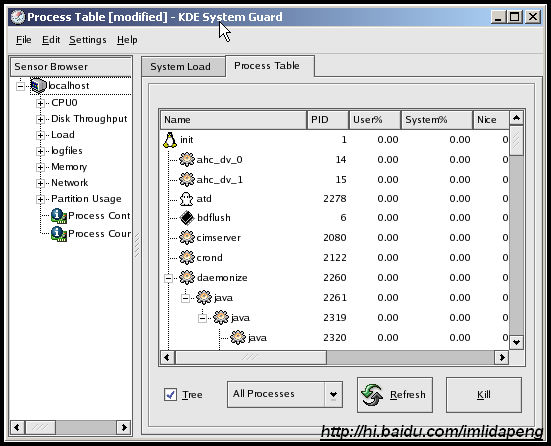Image resolution: width=551 pixels, height=446 pixels.
Task: Expand the Disk Throughput node
Action: pos(40,119)
